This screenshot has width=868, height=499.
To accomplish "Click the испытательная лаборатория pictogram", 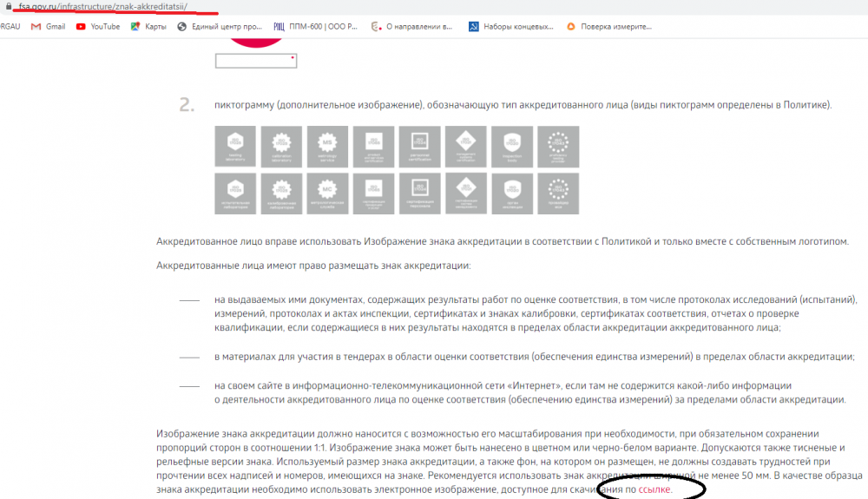I will click(235, 194).
